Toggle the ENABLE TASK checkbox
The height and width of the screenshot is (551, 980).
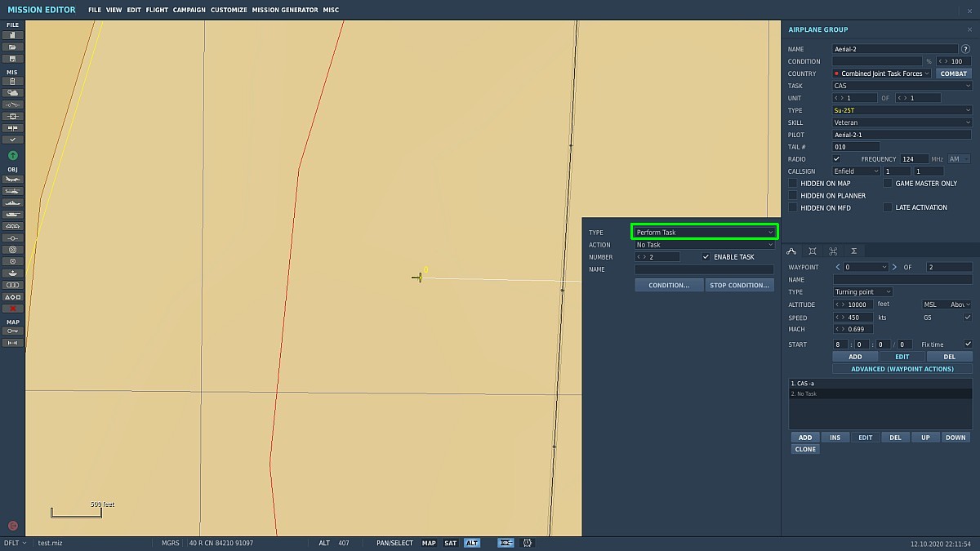click(x=706, y=257)
